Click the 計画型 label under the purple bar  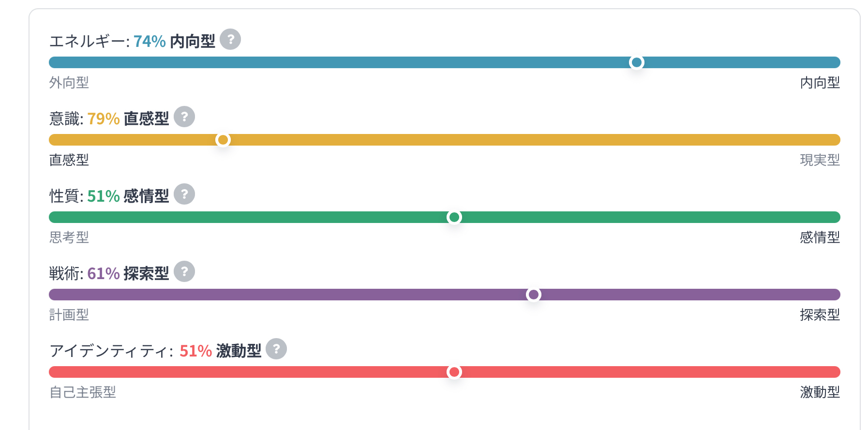click(69, 315)
